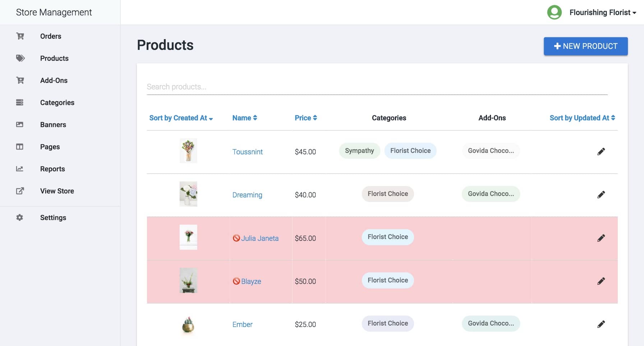Focus the Search products field
This screenshot has height=346, width=644.
point(377,87)
